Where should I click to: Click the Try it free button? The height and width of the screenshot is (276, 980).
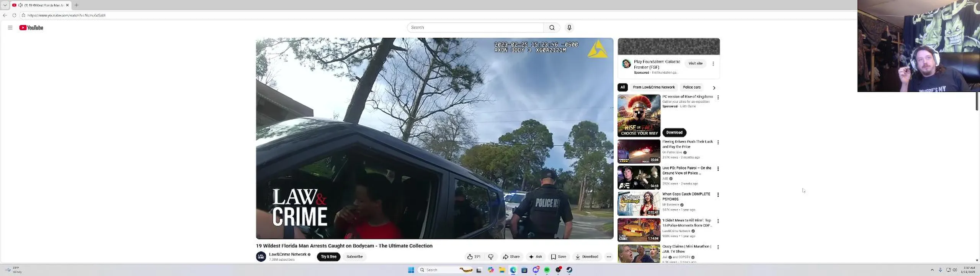tap(328, 257)
